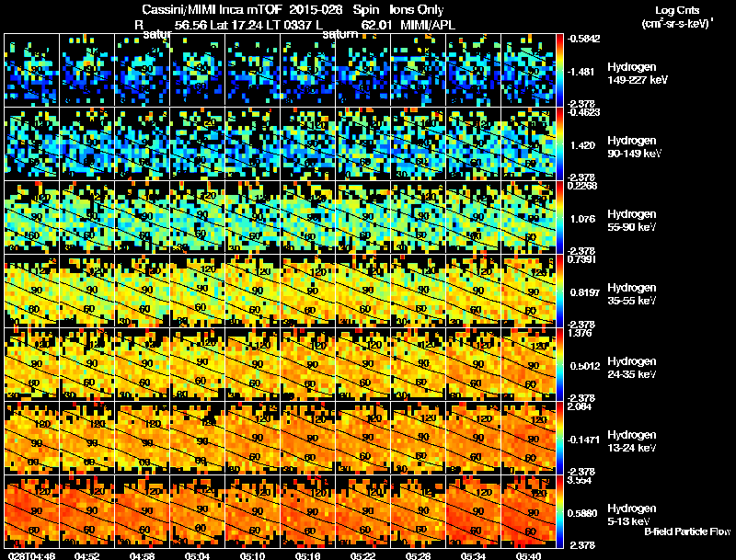The width and height of the screenshot is (736, 560).
Task: Select the 55-90 keV panel at 05:34
Action: click(x=473, y=217)
